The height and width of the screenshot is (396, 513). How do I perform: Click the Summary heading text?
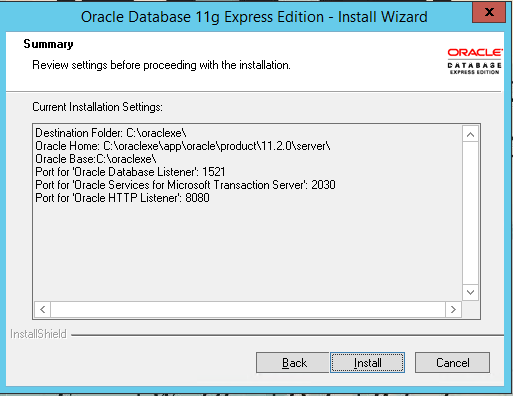pos(48,44)
